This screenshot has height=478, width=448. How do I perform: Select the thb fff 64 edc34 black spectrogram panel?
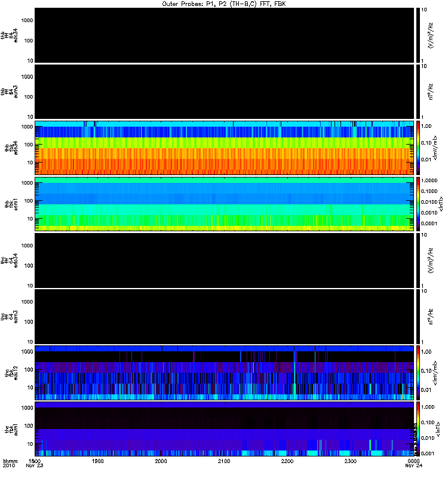coord(225,35)
